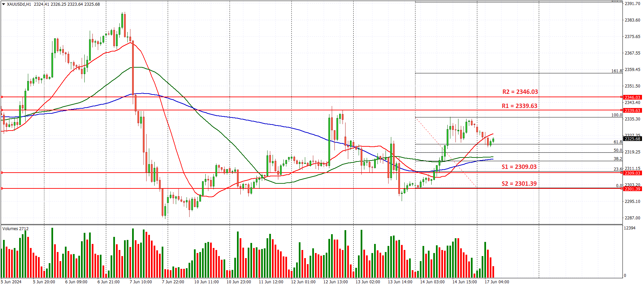Click the XAUUSDd,H1 chart title text

pos(19,4)
